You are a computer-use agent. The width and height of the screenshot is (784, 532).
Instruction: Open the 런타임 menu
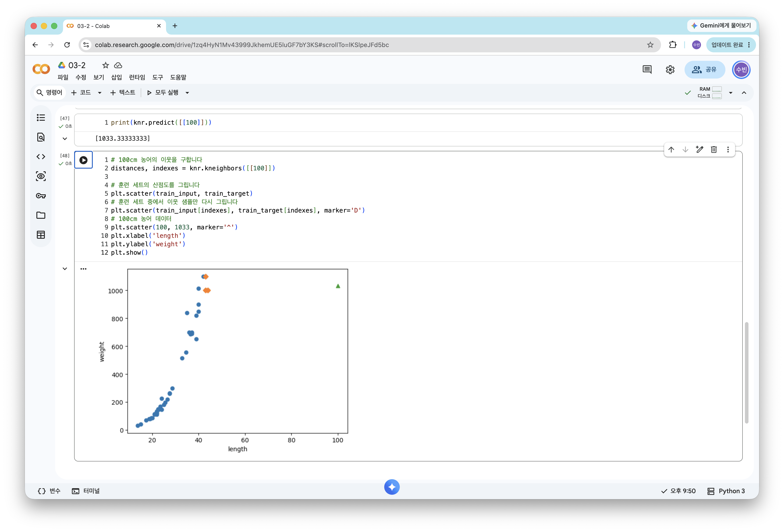coord(137,77)
